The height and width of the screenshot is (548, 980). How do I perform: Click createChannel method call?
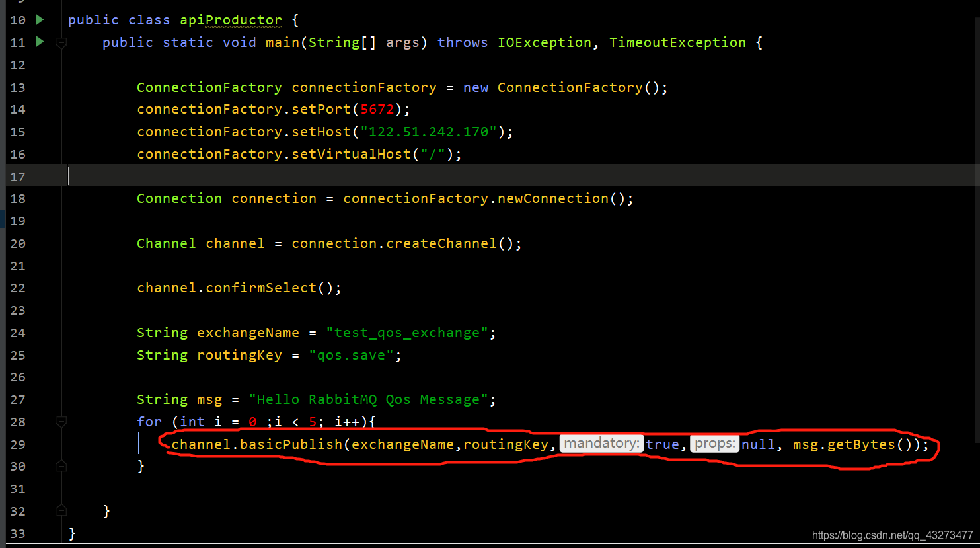pyautogui.click(x=441, y=243)
